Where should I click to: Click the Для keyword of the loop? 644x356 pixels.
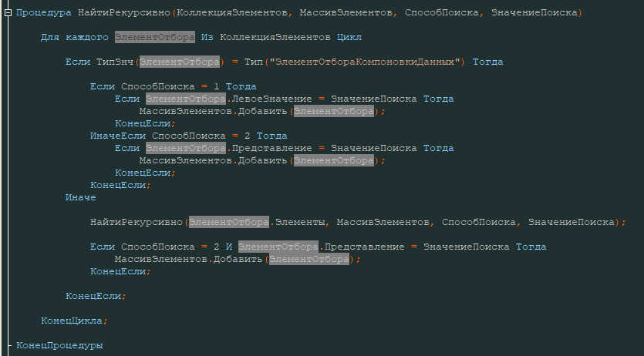[x=50, y=37]
